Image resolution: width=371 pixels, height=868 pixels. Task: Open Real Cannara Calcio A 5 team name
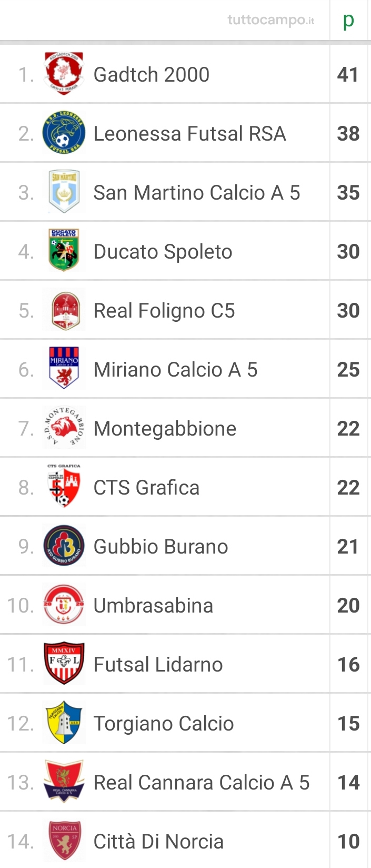tap(202, 782)
